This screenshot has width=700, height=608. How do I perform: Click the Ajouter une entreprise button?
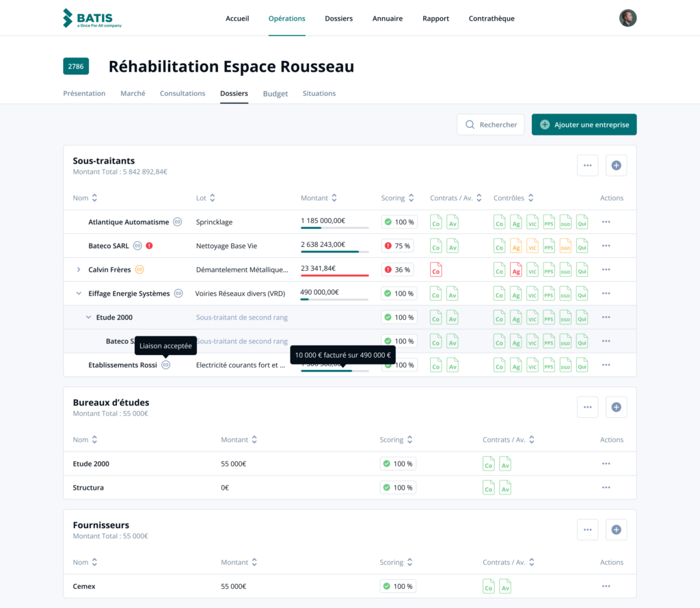584,124
